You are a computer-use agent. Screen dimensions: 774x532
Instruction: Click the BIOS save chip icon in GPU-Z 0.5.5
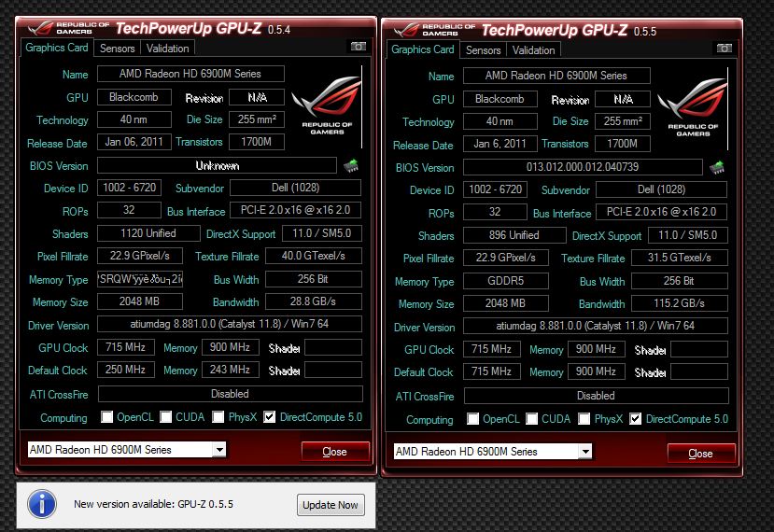click(717, 168)
